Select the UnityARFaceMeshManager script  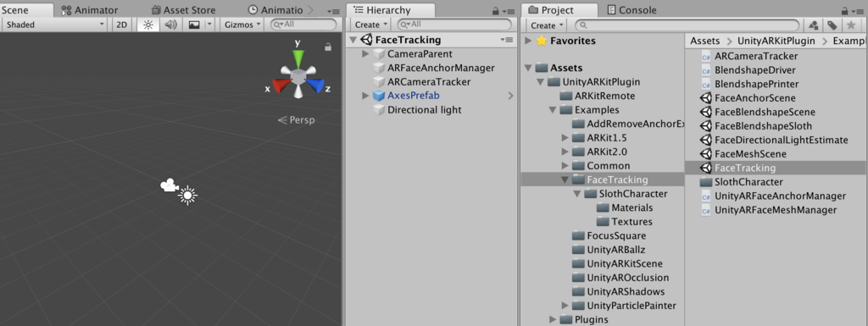click(776, 210)
